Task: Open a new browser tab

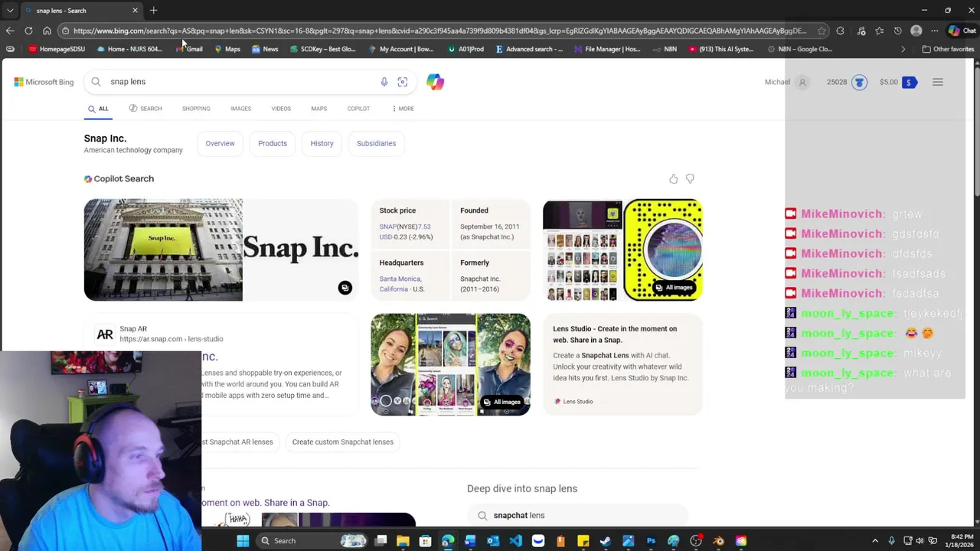Action: tap(153, 11)
